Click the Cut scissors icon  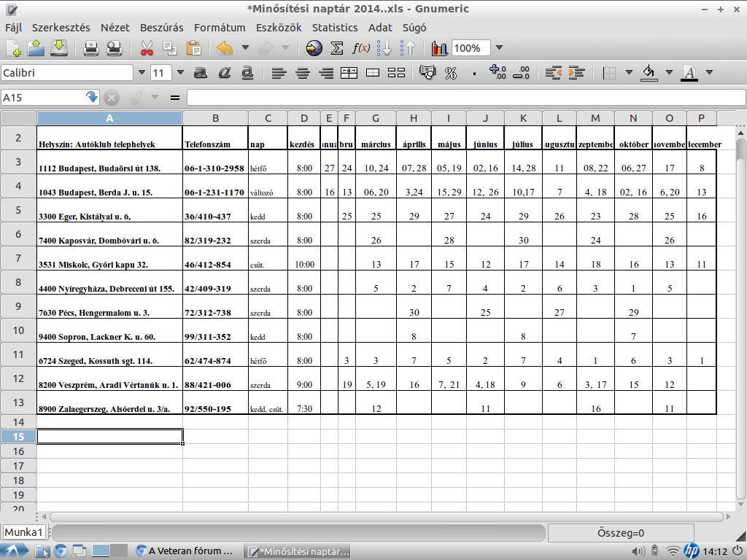tap(147, 49)
